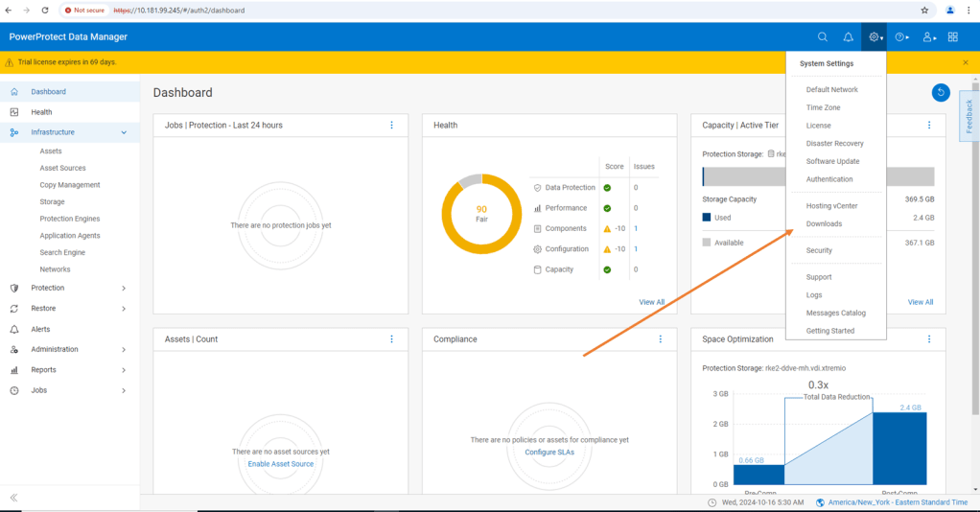Open Asset Sources in the sidebar
Viewport: 980px width, 512px height.
coord(62,168)
